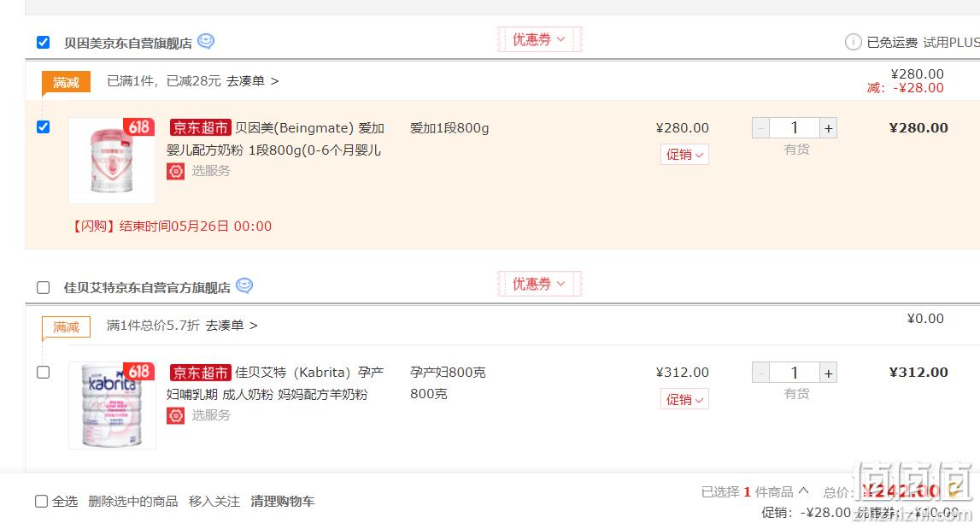This screenshot has width=980, height=529.
Task: Expand 促销 dropdown under ¥312.00 price
Action: point(684,400)
